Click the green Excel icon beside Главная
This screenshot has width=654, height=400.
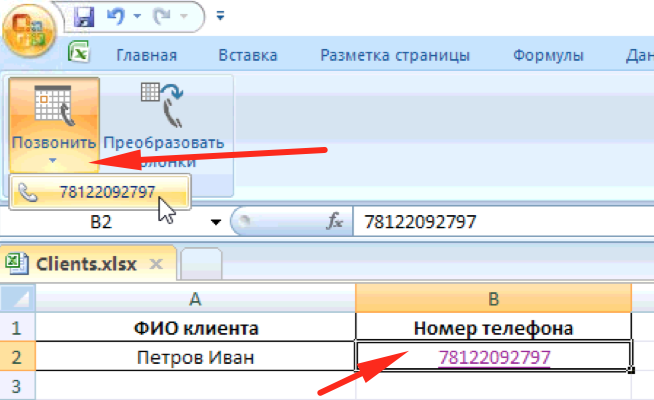(x=79, y=52)
